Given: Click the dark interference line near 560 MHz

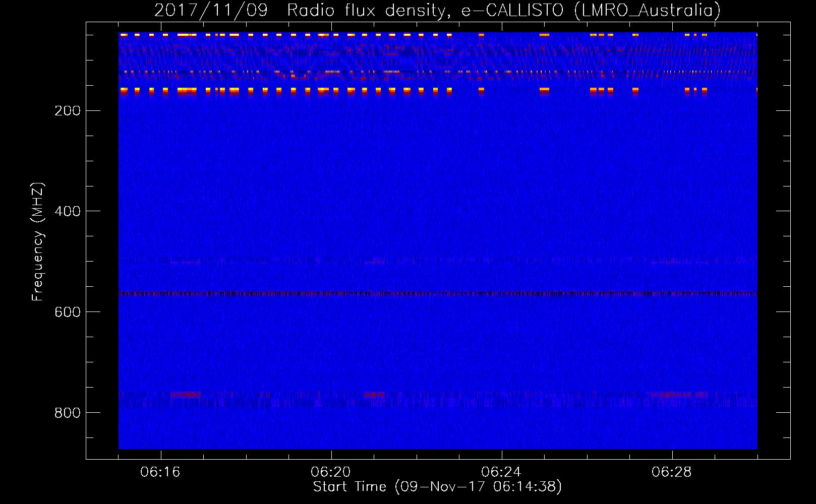Looking at the screenshot, I should (x=438, y=293).
